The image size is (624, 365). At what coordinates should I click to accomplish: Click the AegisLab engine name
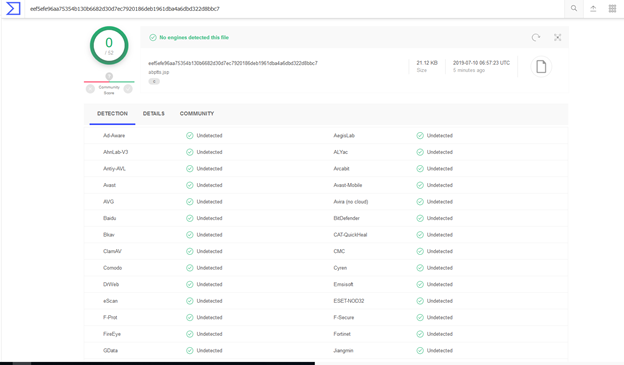point(344,136)
